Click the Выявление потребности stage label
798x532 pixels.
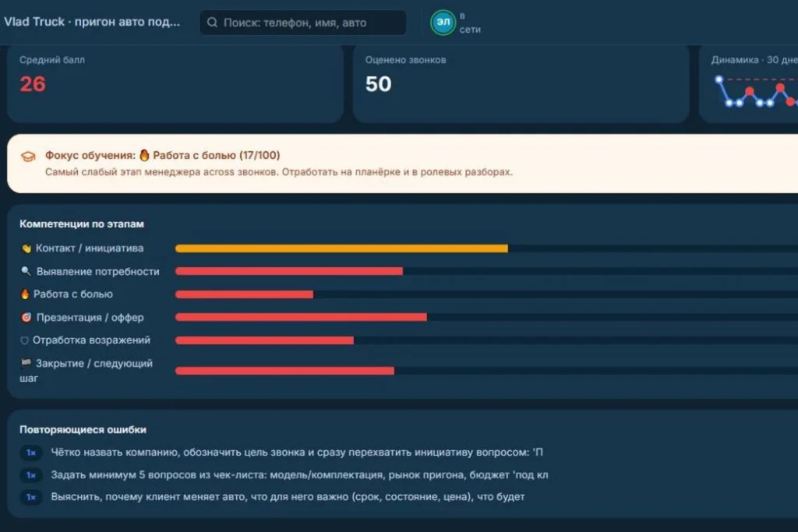(x=97, y=272)
